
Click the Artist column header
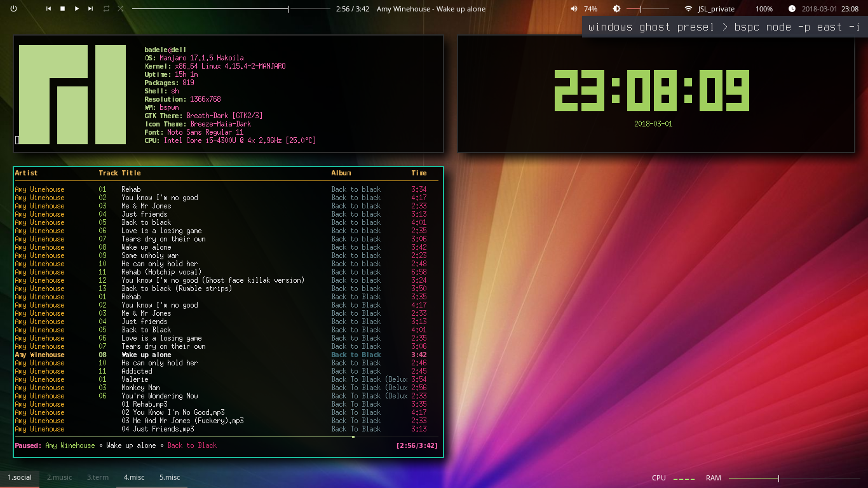click(26, 173)
